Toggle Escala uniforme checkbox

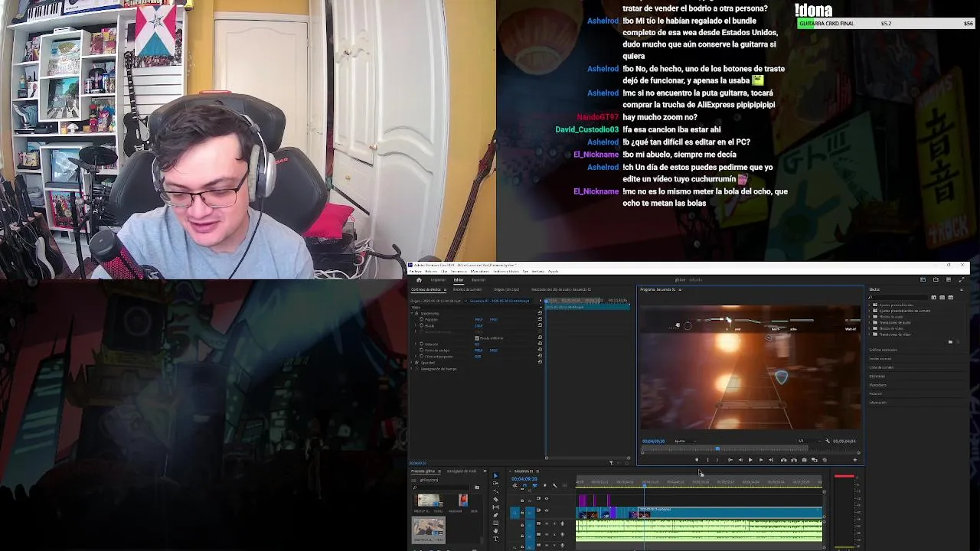(x=477, y=338)
